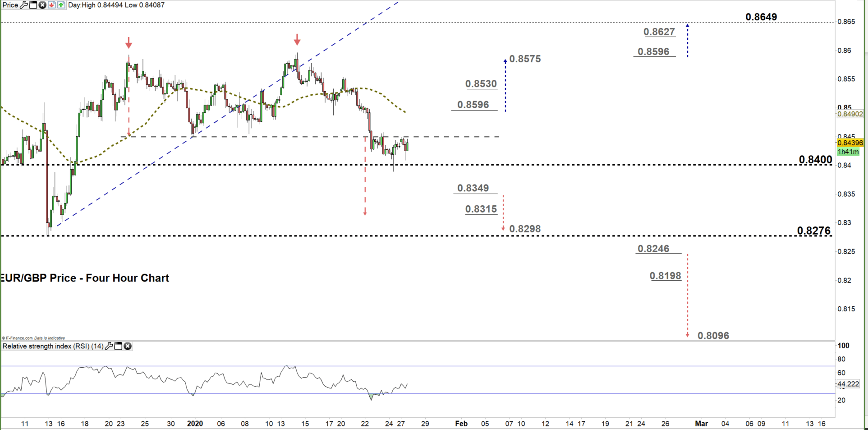Click the 0.8298 target label
Viewport: 868px width, 430px height.
pyautogui.click(x=525, y=229)
